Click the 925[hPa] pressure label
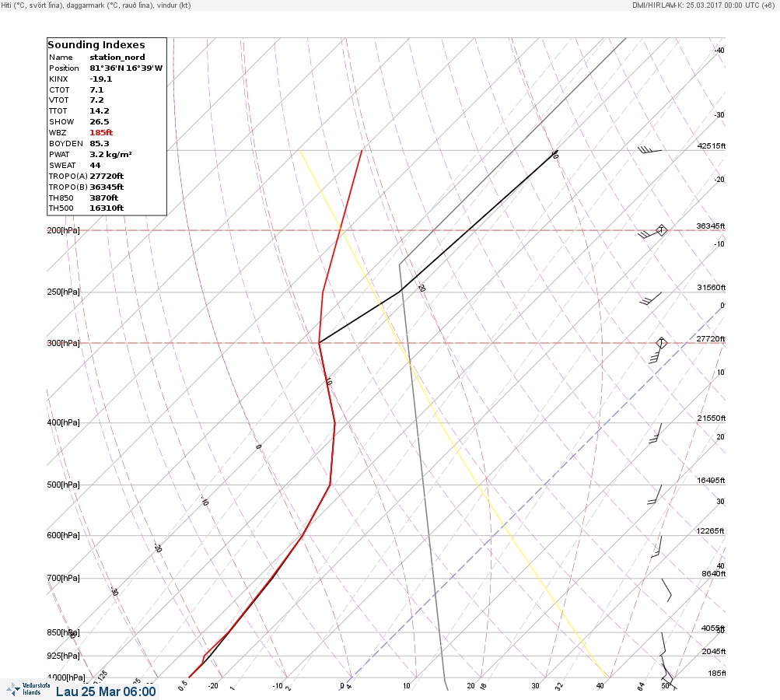780x700 pixels. coord(63,656)
